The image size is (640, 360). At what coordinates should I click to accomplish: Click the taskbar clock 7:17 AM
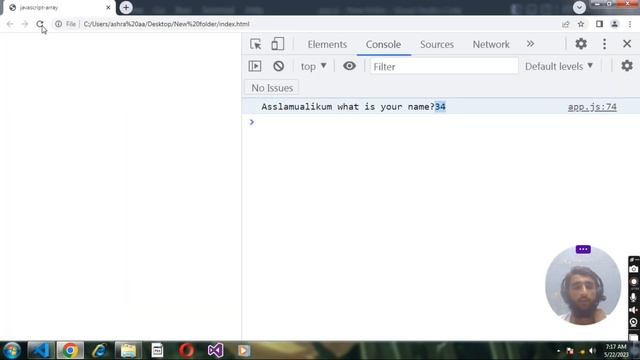point(616,347)
